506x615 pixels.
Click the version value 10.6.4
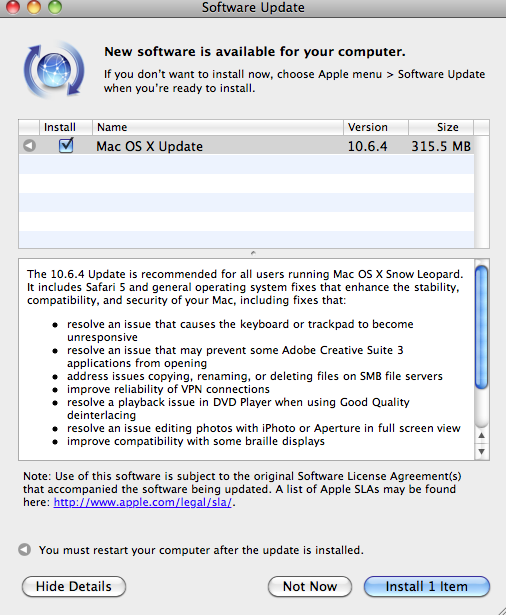(x=367, y=146)
